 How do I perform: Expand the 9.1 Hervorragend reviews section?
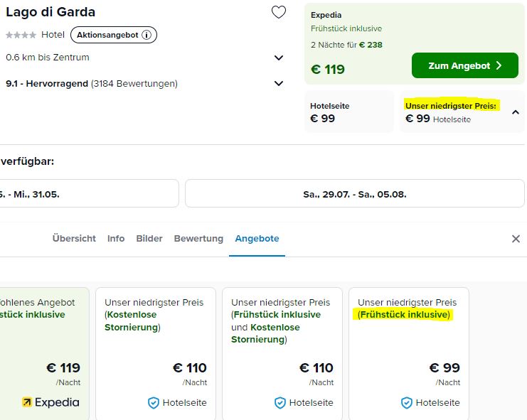click(x=279, y=83)
